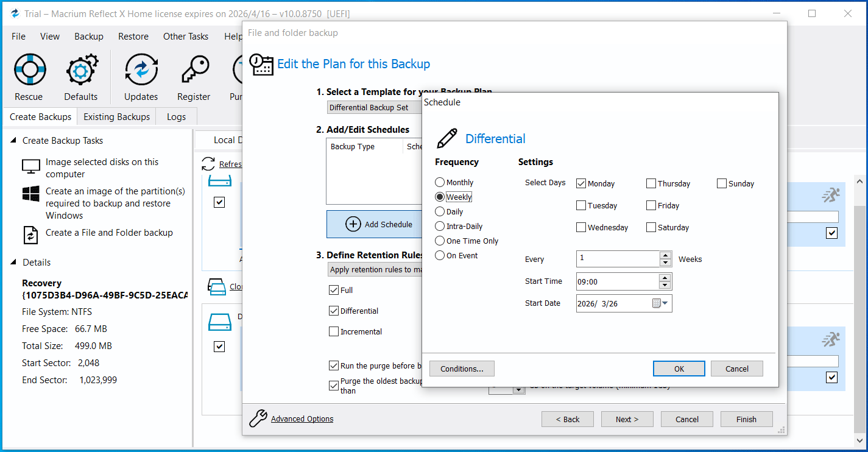This screenshot has height=452, width=868.
Task: Open the Other Tasks menu
Action: [186, 36]
